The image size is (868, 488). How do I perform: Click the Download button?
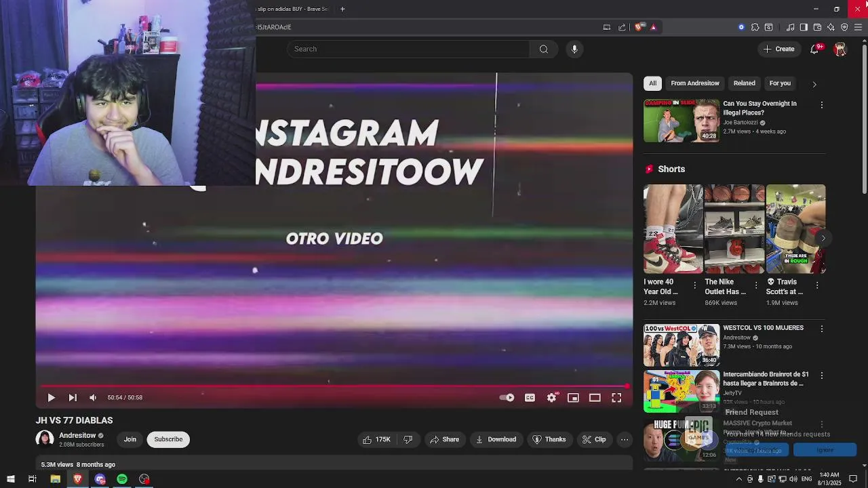[496, 439]
